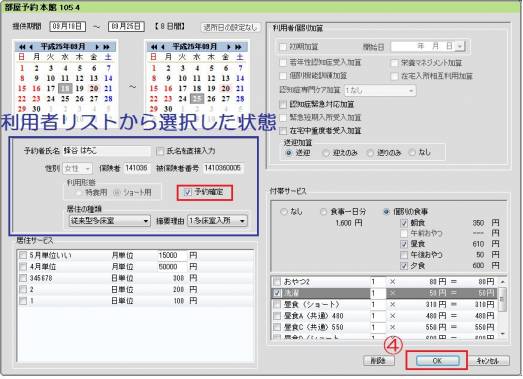Open the 居住の種類 dropdown
The image size is (523, 379).
109,221
